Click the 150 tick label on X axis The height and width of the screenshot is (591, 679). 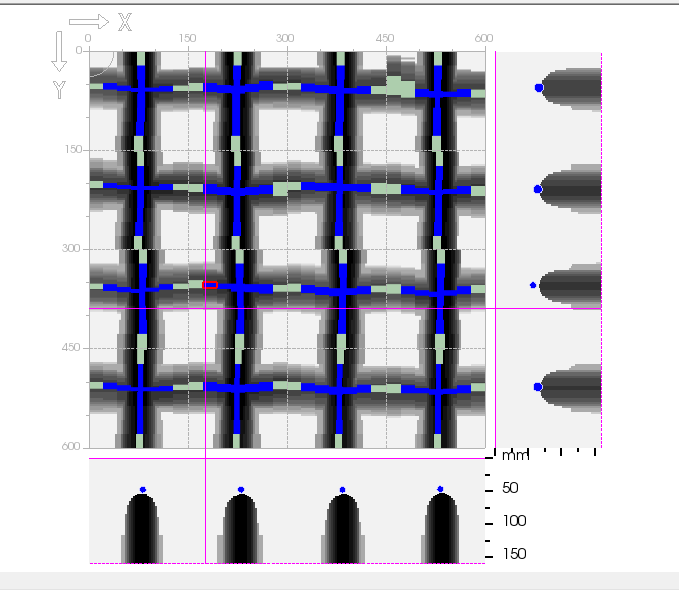point(186,38)
